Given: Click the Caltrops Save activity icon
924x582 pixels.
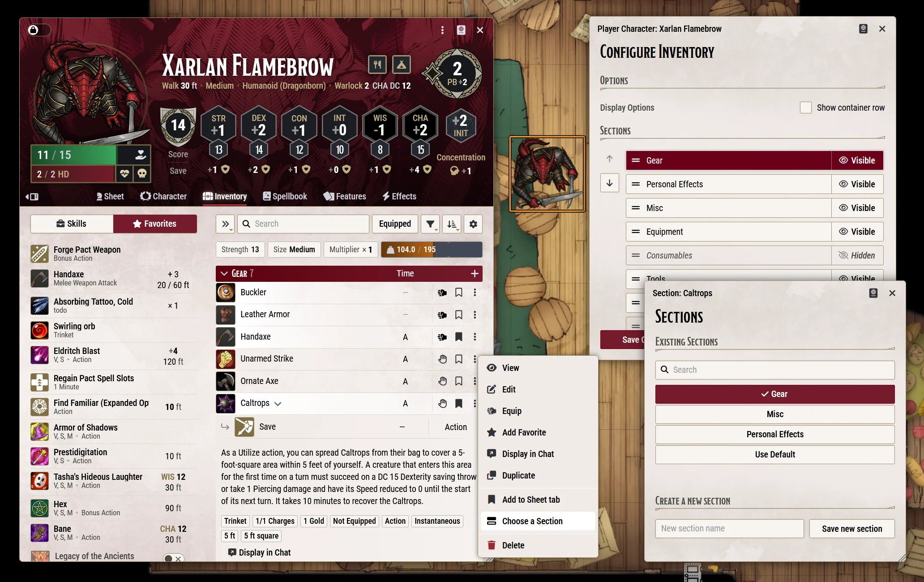Looking at the screenshot, I should [244, 427].
